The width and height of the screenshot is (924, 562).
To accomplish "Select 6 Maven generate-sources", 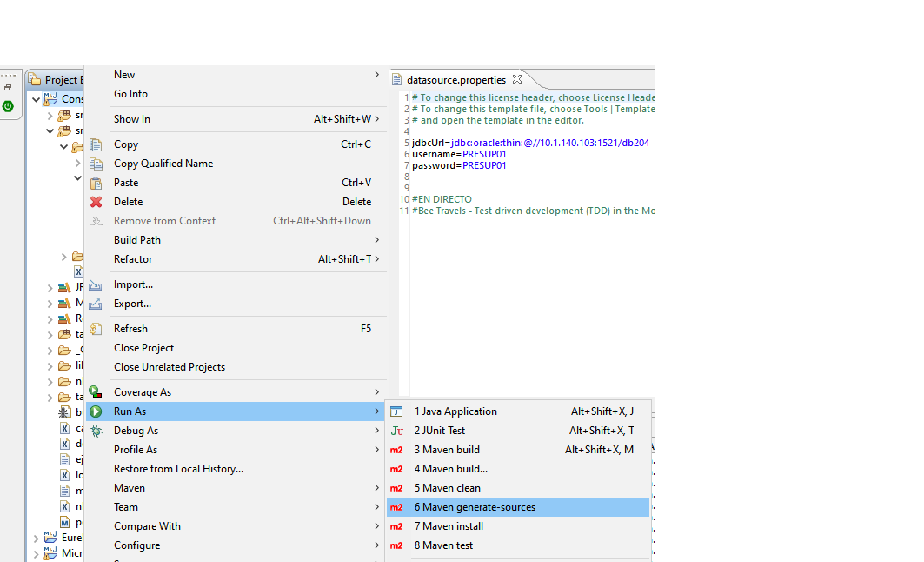I will point(475,507).
